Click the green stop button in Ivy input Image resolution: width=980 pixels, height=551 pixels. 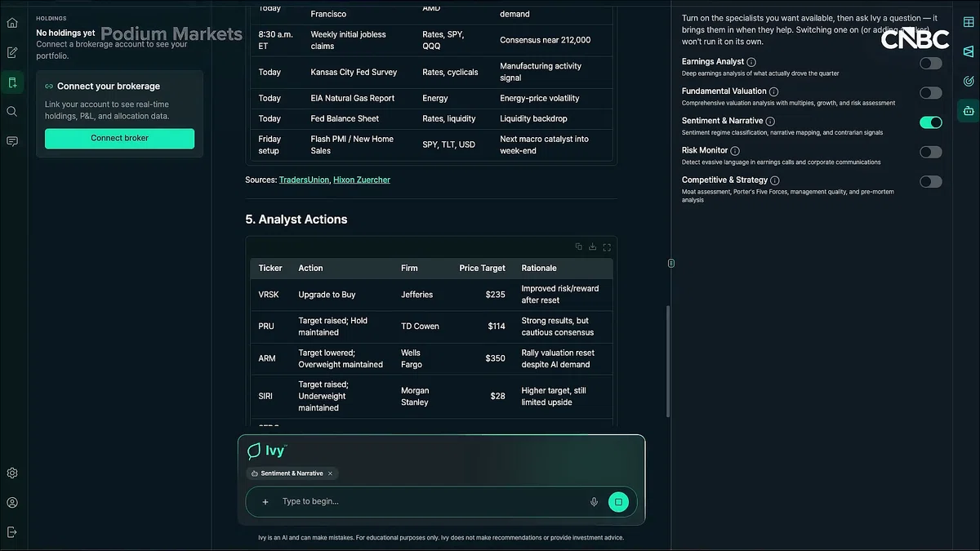pyautogui.click(x=618, y=502)
